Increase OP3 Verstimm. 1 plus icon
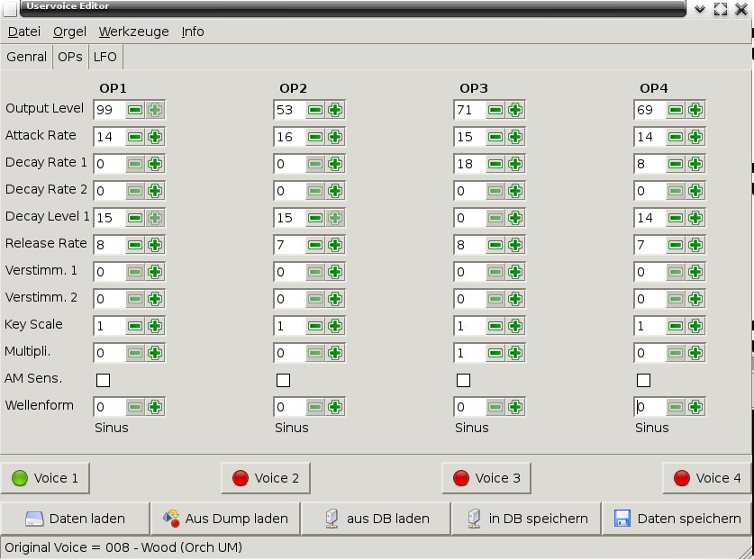Image resolution: width=754 pixels, height=560 pixels. point(515,272)
